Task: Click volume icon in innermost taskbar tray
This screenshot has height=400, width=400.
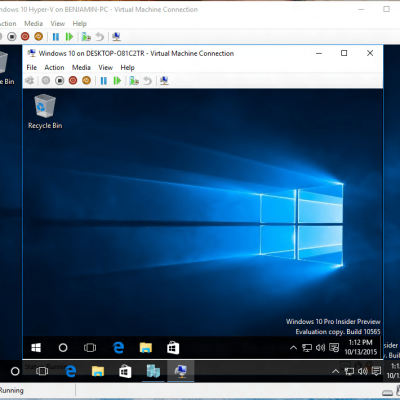Action: coord(320,348)
